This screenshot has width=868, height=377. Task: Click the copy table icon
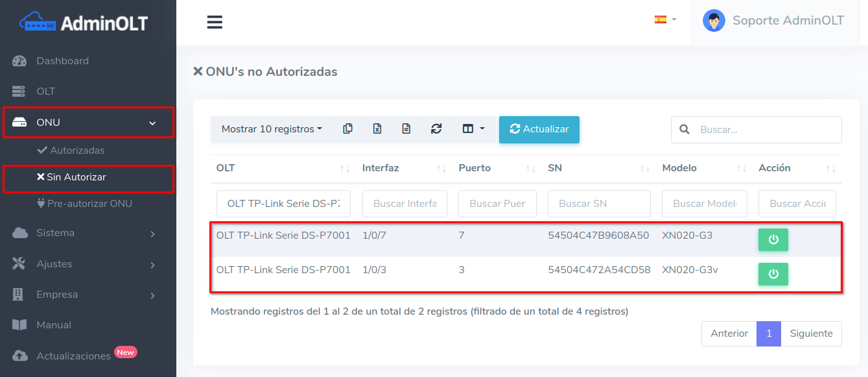(x=347, y=129)
